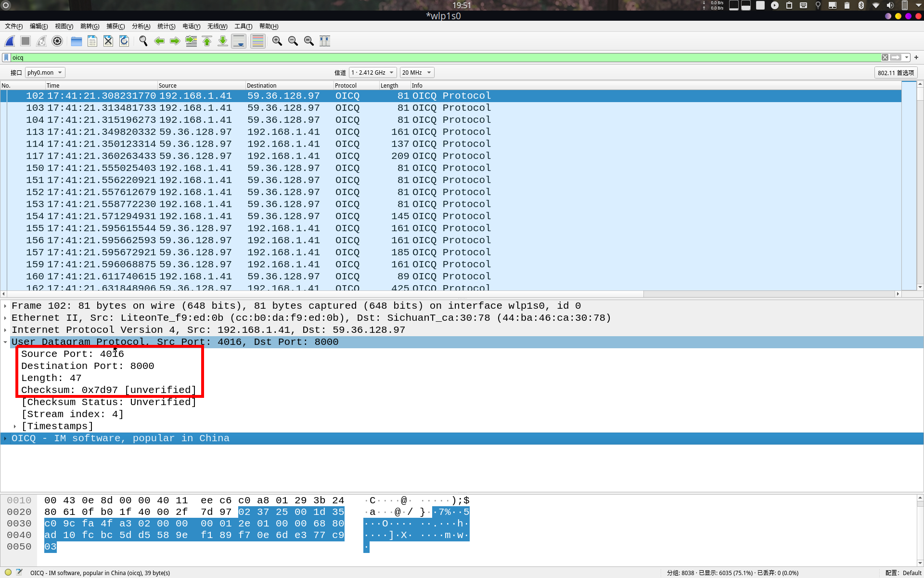
Task: Expand the Internet Protocol Version 4 node
Action: coord(5,330)
